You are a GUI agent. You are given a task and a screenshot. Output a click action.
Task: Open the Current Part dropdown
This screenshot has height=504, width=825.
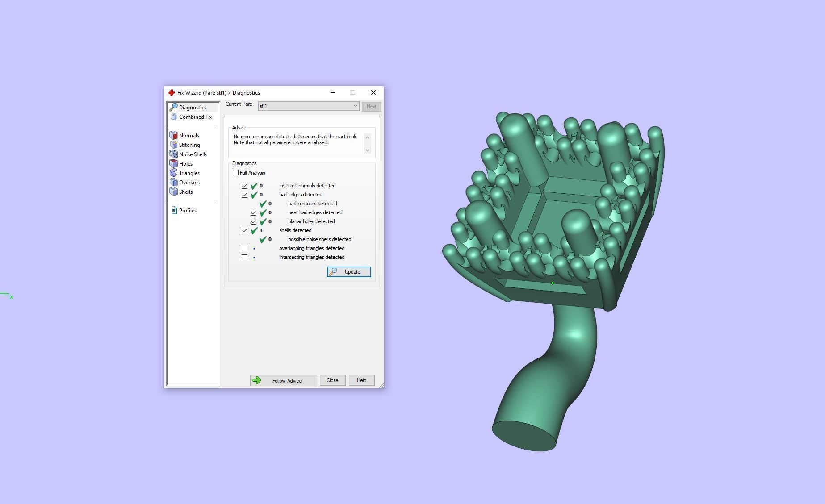309,106
